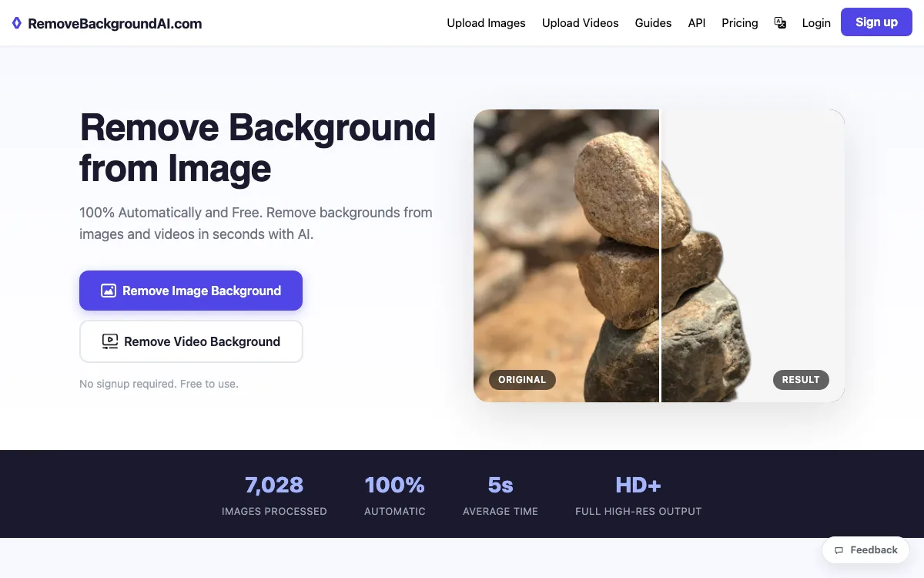This screenshot has height=578, width=924.
Task: Click the video icon in Remove Video Background
Action: click(x=110, y=341)
